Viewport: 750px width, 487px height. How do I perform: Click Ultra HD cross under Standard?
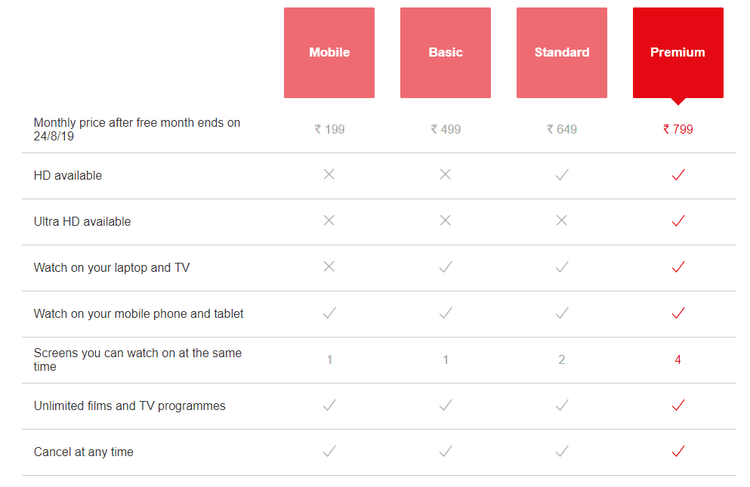[x=562, y=221]
